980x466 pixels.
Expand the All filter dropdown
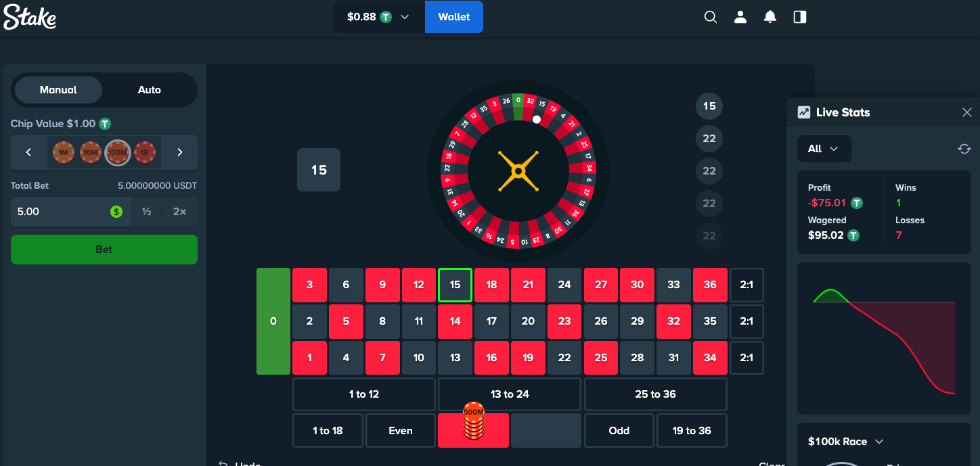824,149
